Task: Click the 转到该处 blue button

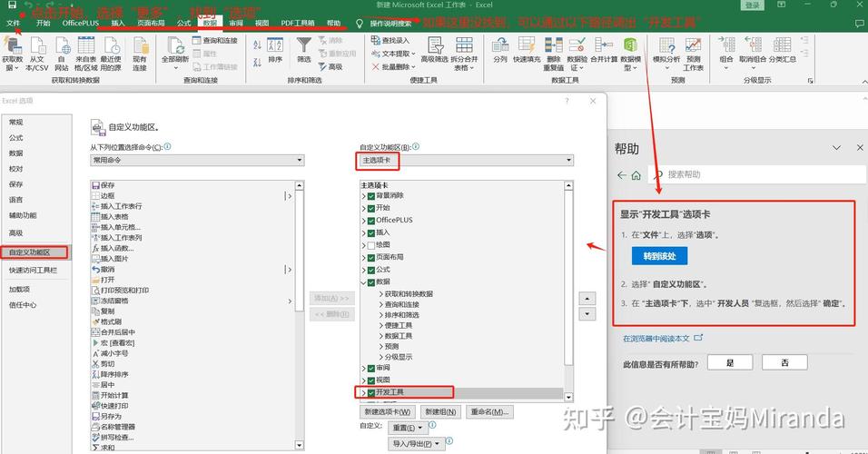Action: (659, 256)
